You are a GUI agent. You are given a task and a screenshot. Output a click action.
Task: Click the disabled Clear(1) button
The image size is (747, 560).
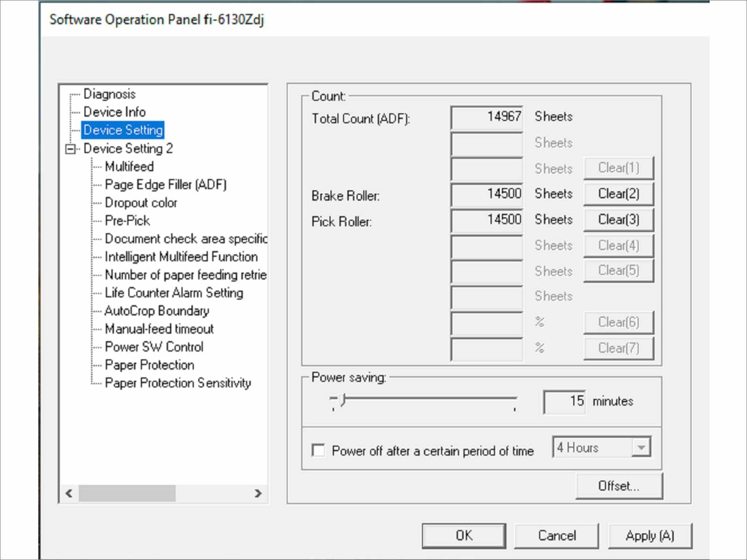click(619, 168)
